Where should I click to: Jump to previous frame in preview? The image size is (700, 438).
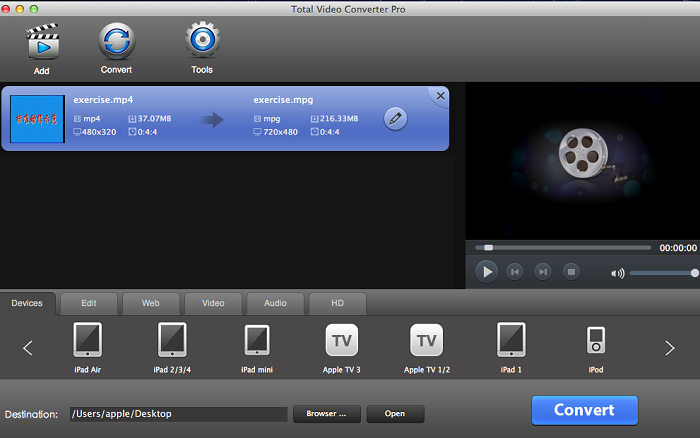(515, 271)
